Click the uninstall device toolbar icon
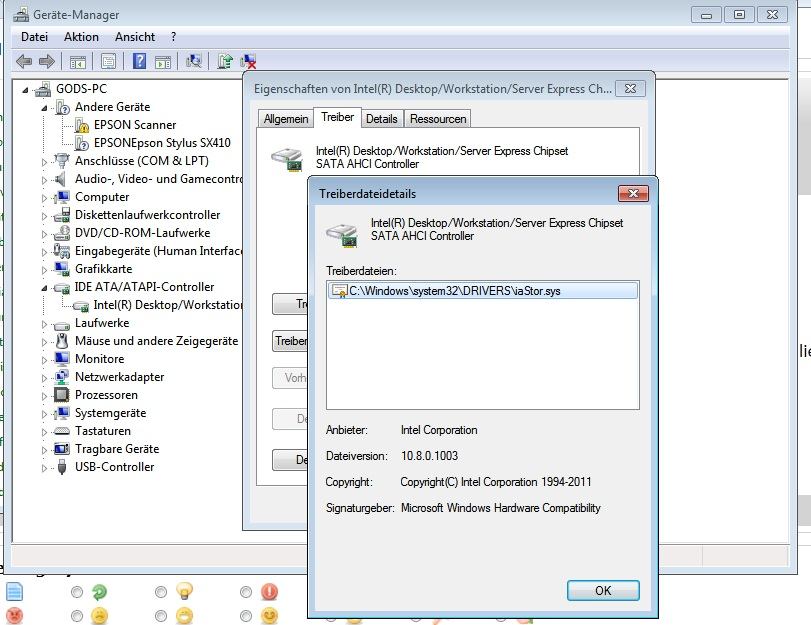This screenshot has height=625, width=811. [248, 61]
